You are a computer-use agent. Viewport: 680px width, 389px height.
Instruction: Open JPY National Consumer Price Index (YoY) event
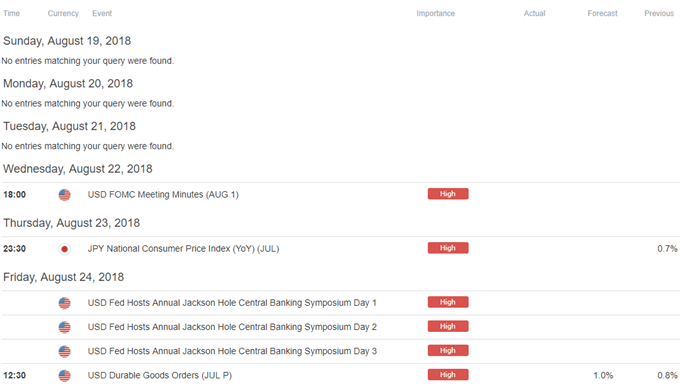coord(183,249)
